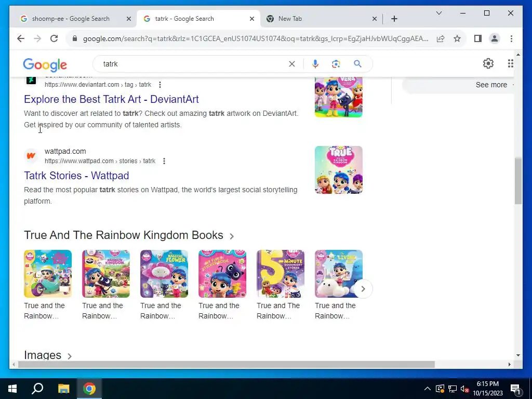Open Explore the Best Tatrk Art link

(111, 99)
